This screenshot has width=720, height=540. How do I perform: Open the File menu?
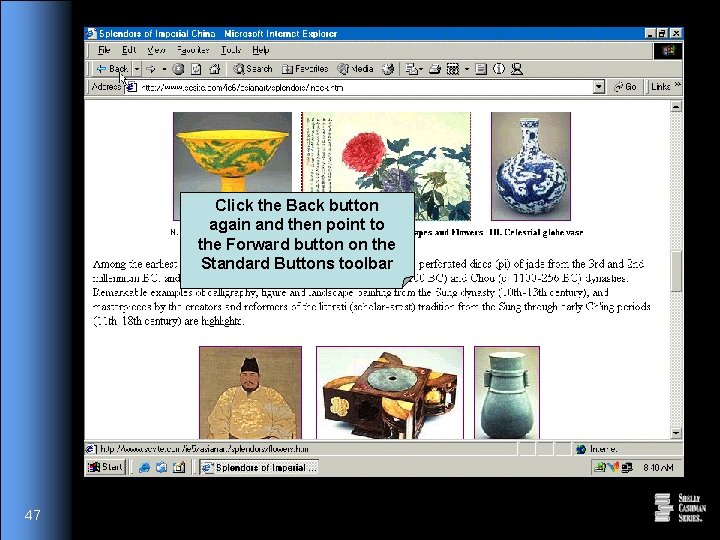point(104,50)
